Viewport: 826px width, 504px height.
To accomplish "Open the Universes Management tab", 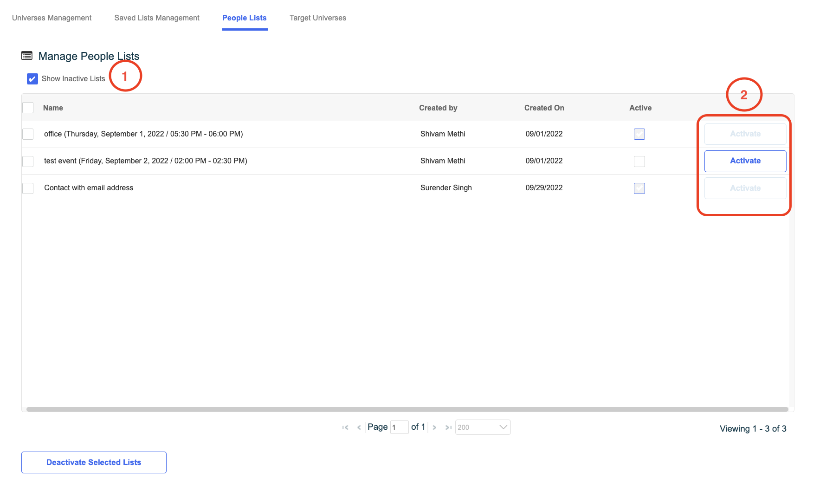I will point(52,18).
